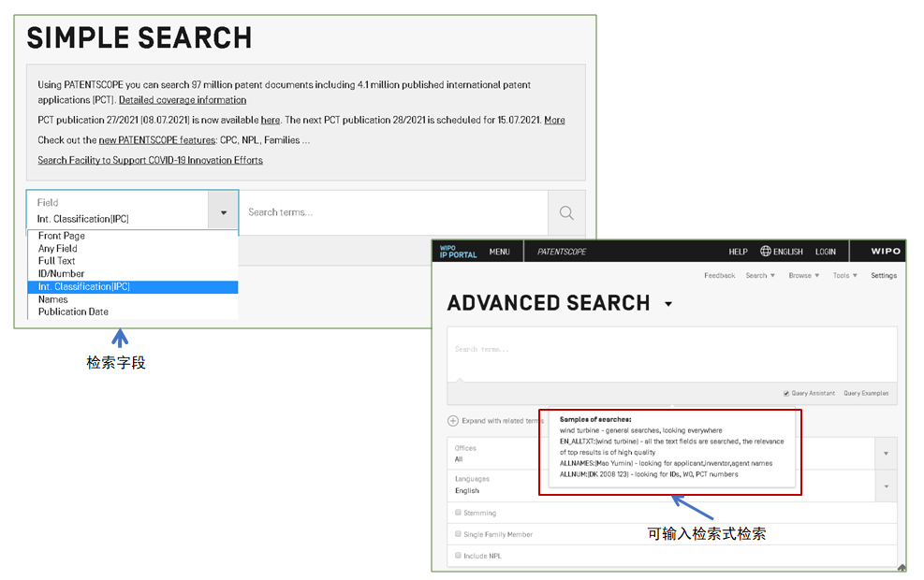Image resolution: width=924 pixels, height=580 pixels.
Task: Click the magnifier search icon in Simple Search
Action: pyautogui.click(x=566, y=212)
